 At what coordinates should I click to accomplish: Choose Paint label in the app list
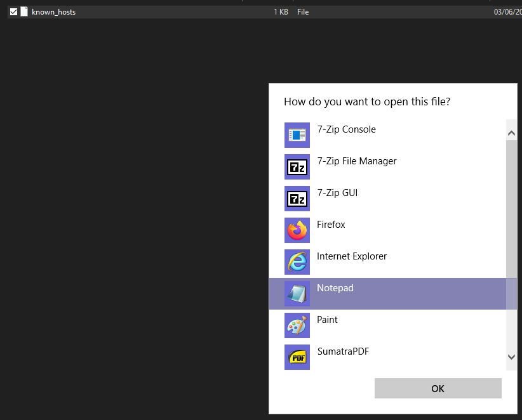(327, 320)
